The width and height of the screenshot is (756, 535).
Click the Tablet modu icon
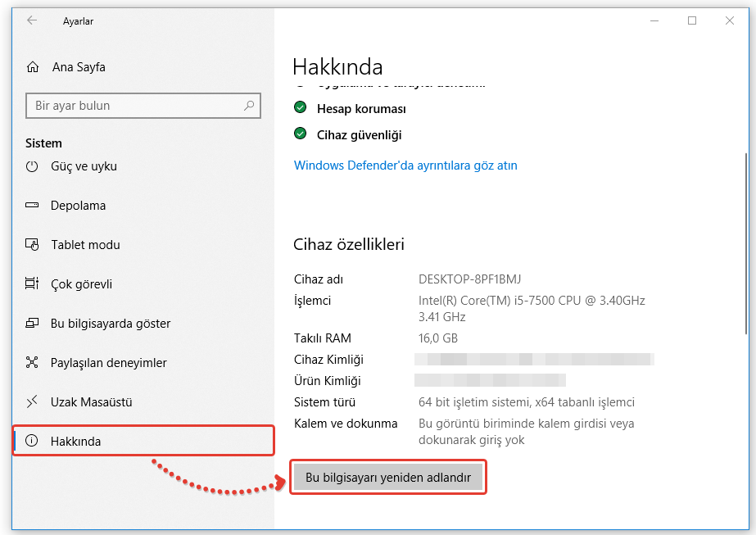click(33, 245)
